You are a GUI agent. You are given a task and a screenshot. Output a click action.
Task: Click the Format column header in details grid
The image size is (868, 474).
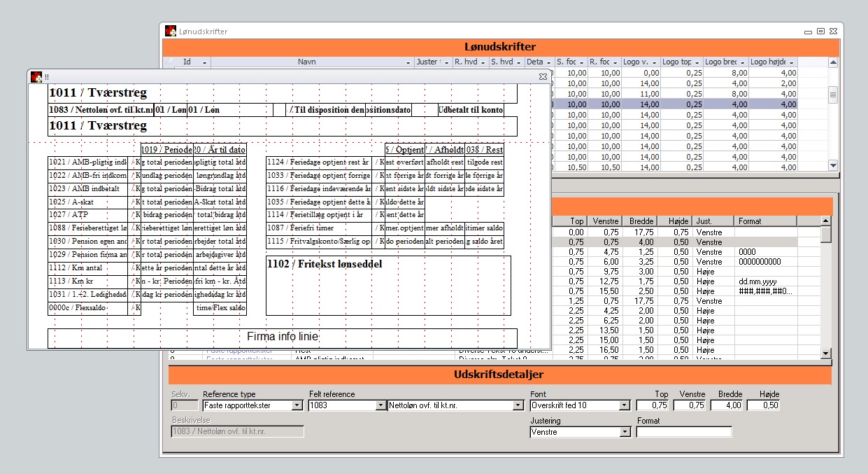764,221
